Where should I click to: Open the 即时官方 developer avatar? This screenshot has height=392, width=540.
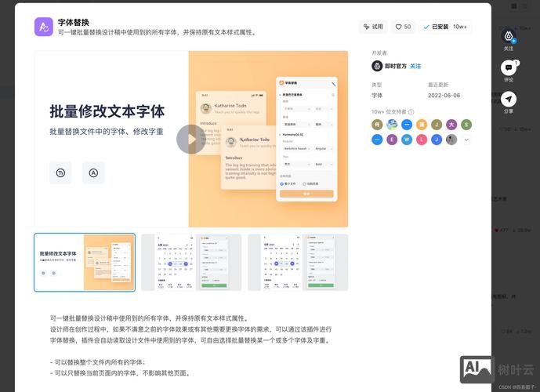point(377,66)
